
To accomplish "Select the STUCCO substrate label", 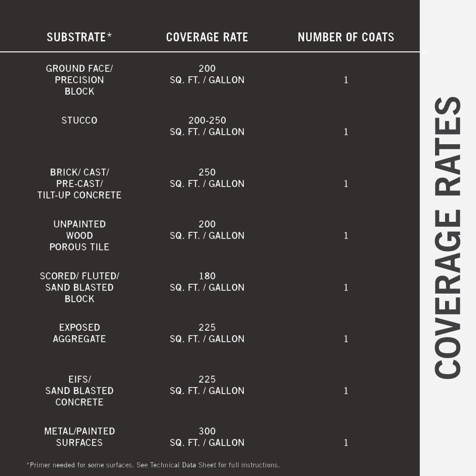I will click(x=79, y=120).
